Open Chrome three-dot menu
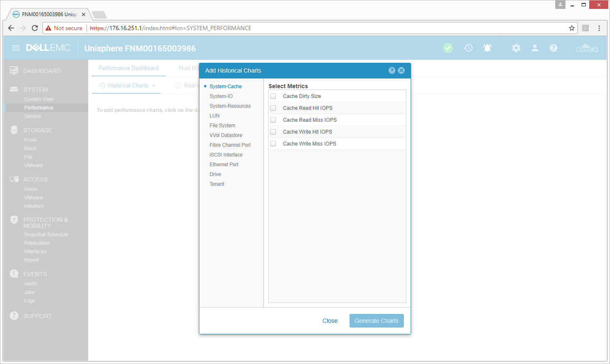This screenshot has height=364, width=610. click(599, 28)
